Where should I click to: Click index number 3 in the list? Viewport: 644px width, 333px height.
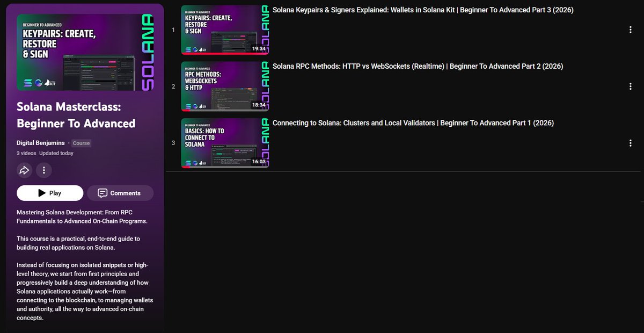click(173, 143)
